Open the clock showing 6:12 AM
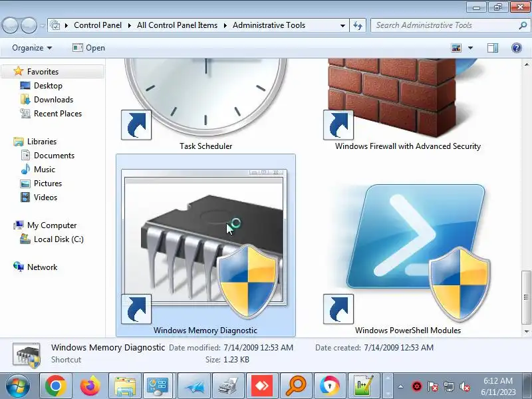The width and height of the screenshot is (532, 399). tap(498, 386)
